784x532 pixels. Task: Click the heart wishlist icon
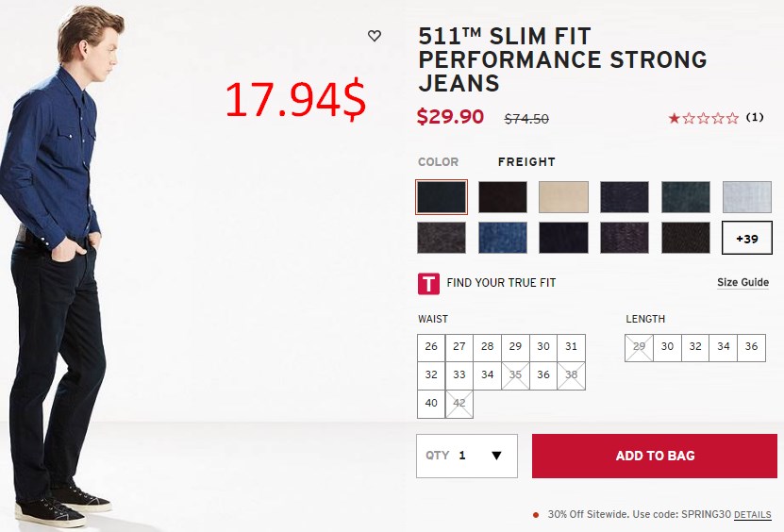374,36
